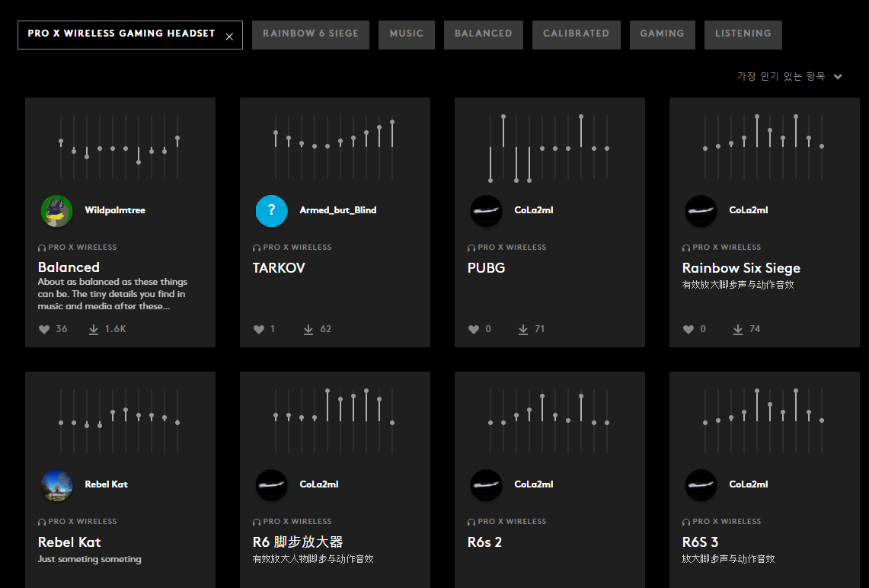The height and width of the screenshot is (588, 869).
Task: Open CoLa2ml avatar on R6s 2 card
Action: coord(486,485)
